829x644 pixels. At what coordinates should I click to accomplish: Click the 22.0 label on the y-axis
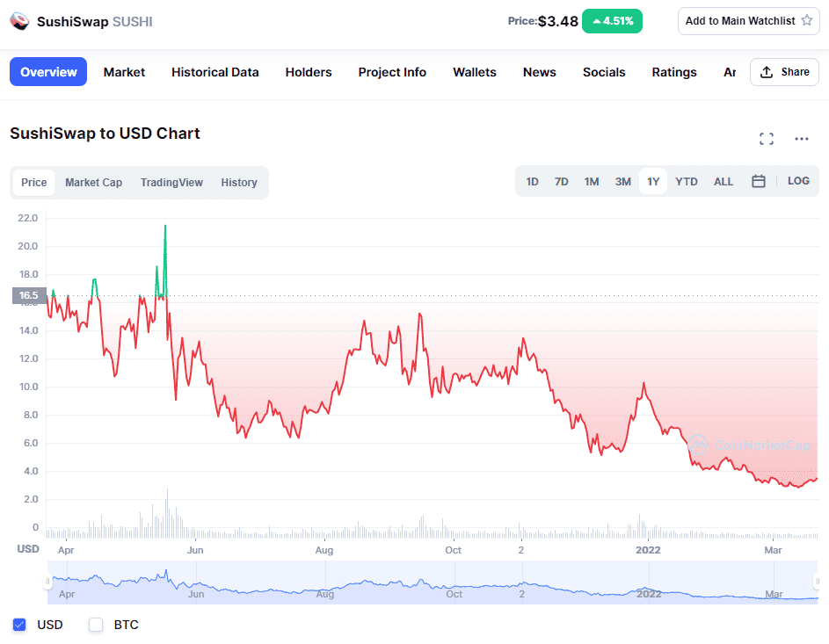pyautogui.click(x=27, y=218)
